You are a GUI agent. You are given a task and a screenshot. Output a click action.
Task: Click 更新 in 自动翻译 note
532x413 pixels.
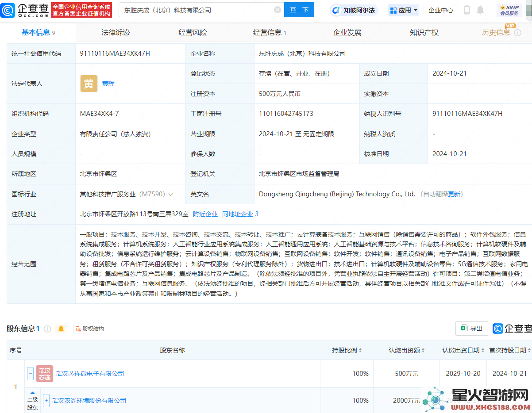(x=455, y=194)
